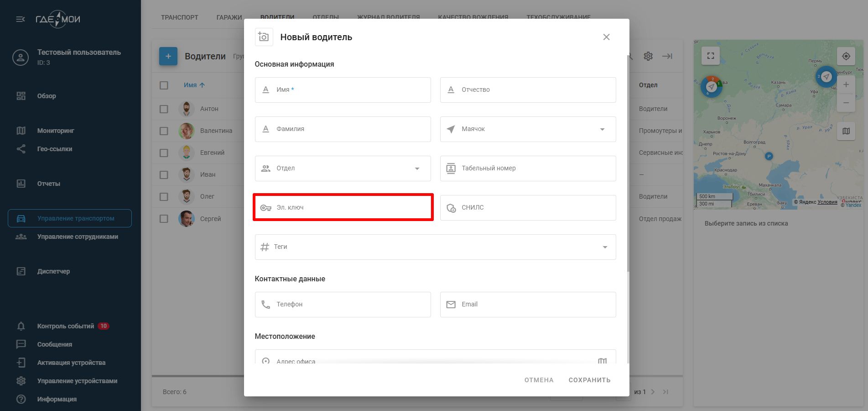Click the map fullscreen icon
This screenshot has width=868, height=411.
(710, 56)
